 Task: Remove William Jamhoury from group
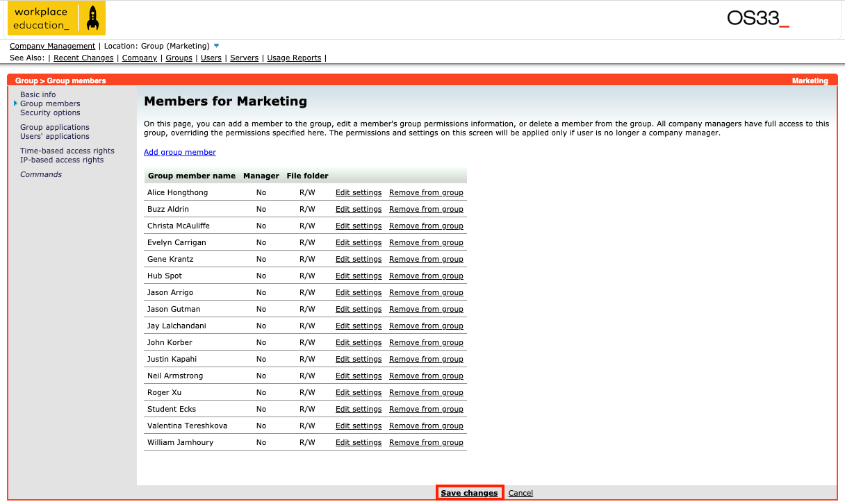pyautogui.click(x=426, y=442)
